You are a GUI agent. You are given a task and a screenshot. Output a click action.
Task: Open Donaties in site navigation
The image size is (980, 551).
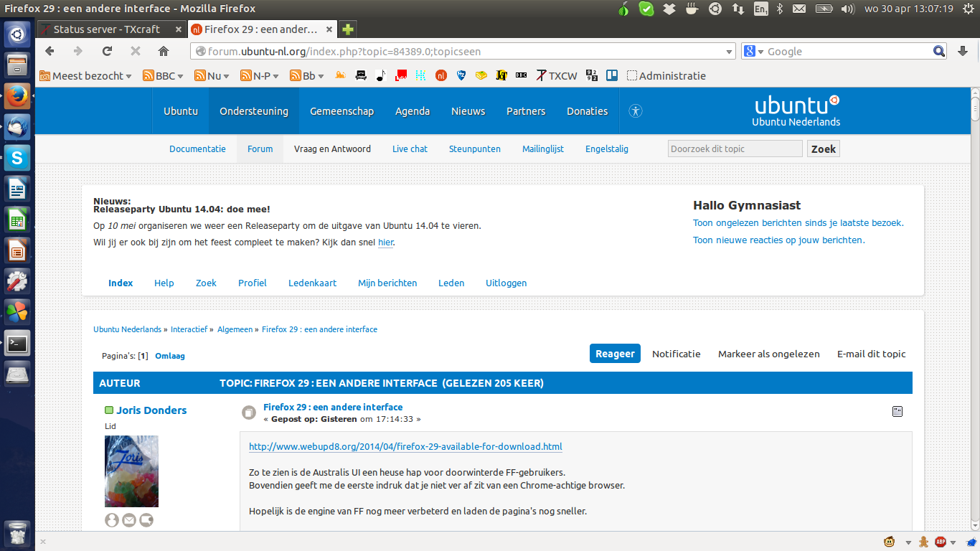(x=587, y=111)
